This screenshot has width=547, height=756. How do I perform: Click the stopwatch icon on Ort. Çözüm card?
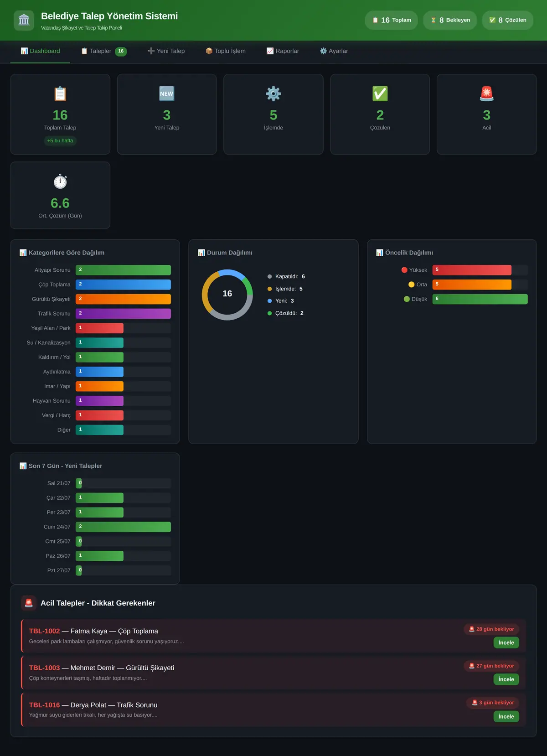tap(60, 181)
